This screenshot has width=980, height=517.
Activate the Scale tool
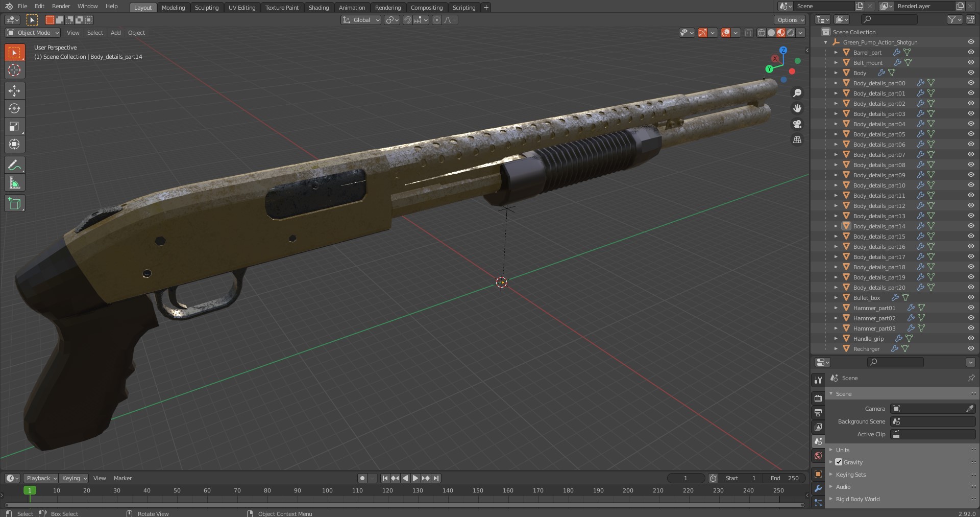14,127
